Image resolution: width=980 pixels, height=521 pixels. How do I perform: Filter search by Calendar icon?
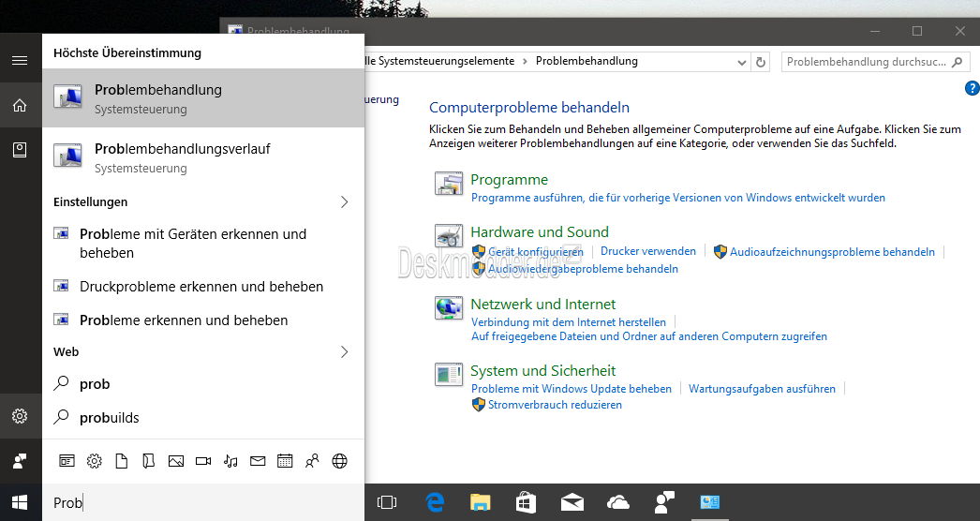285,461
